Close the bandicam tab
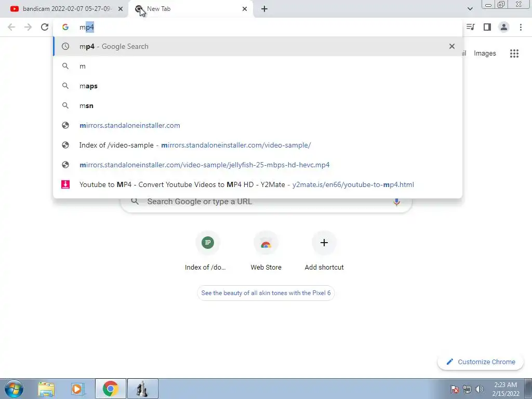Image resolution: width=532 pixels, height=399 pixels. tap(121, 9)
